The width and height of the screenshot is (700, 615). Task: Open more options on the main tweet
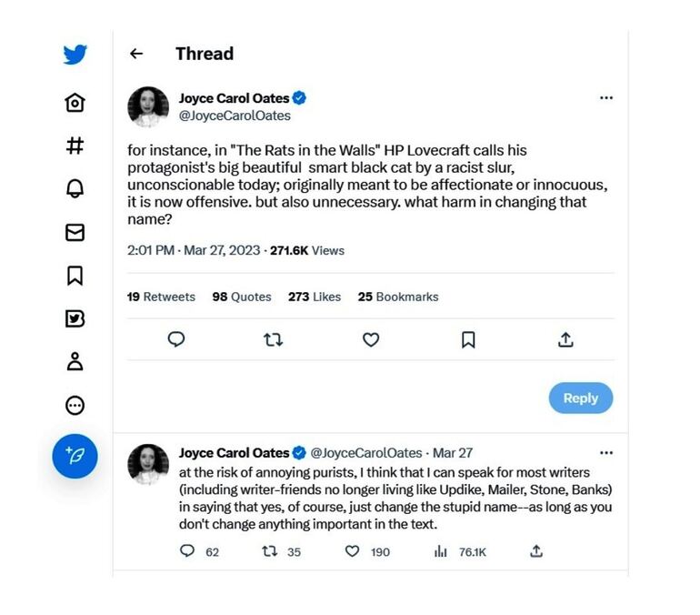606,98
